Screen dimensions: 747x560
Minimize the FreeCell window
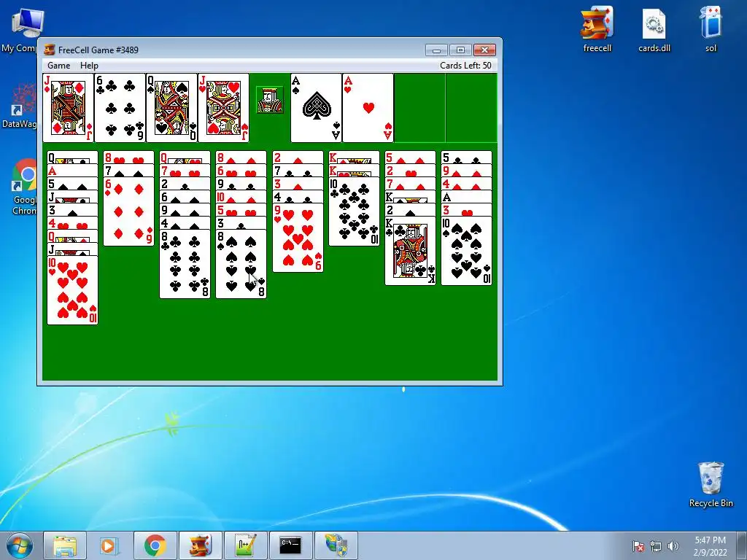pos(436,50)
